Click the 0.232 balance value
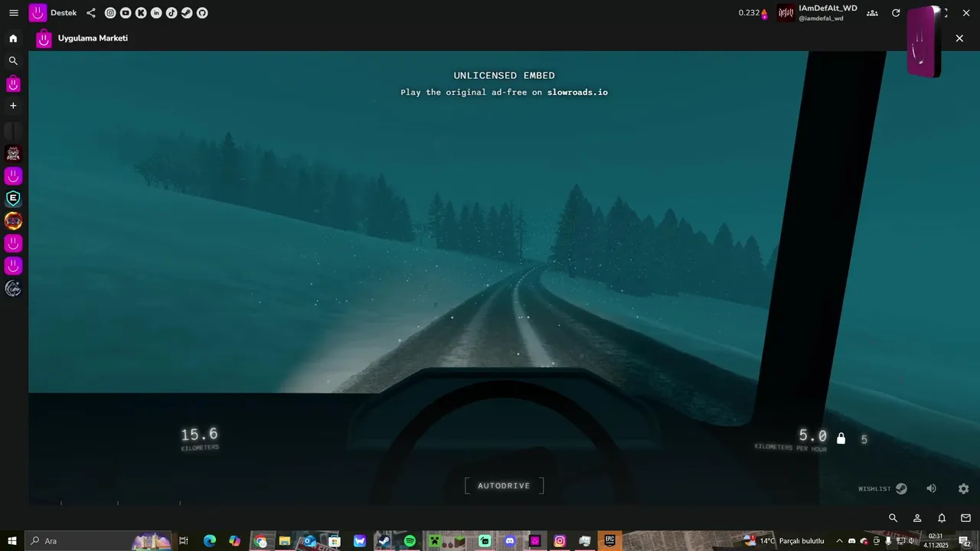980x551 pixels. click(x=749, y=13)
